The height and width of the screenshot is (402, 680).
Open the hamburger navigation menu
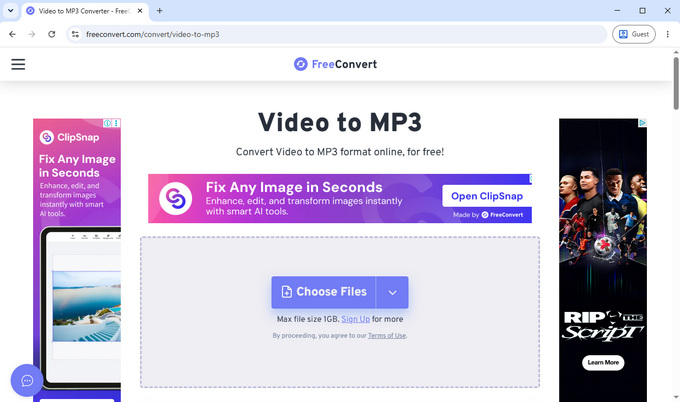[x=18, y=64]
